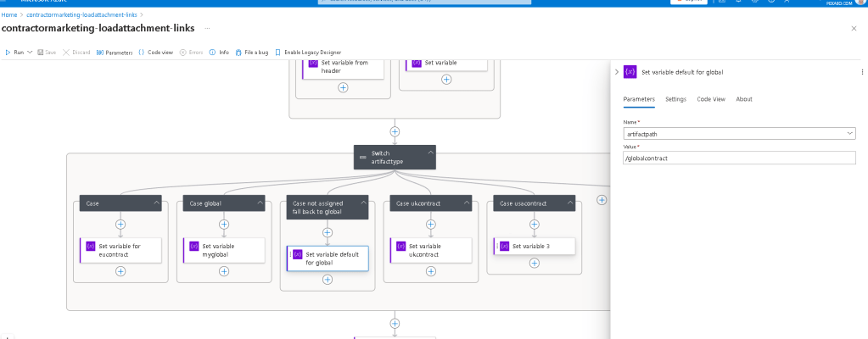Add action below Set variable 3

click(x=535, y=264)
